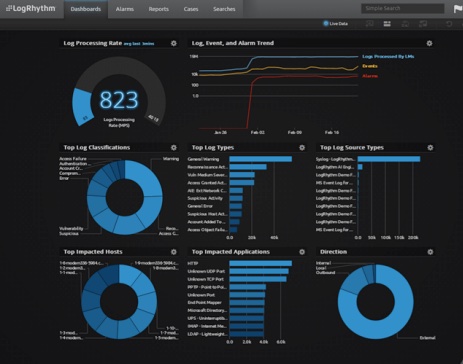Click 'PPTP - Point to Poi...' label
This screenshot has height=364, width=463.
click(x=207, y=287)
